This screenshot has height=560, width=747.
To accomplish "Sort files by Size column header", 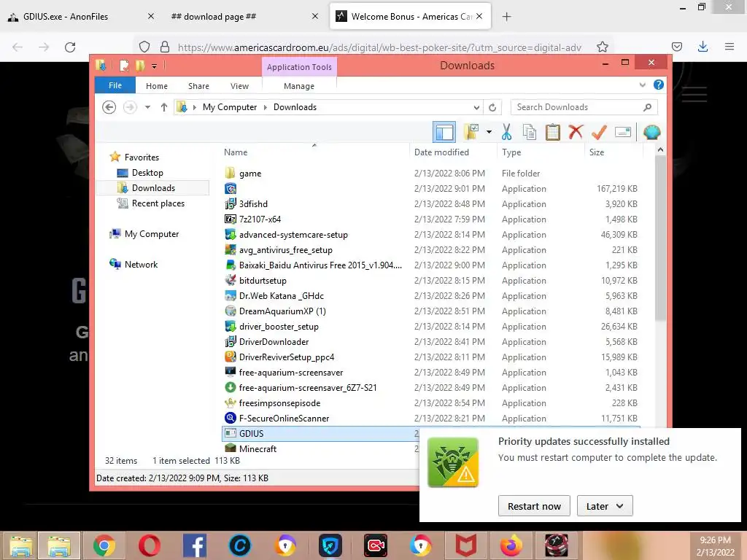I will 613,152.
